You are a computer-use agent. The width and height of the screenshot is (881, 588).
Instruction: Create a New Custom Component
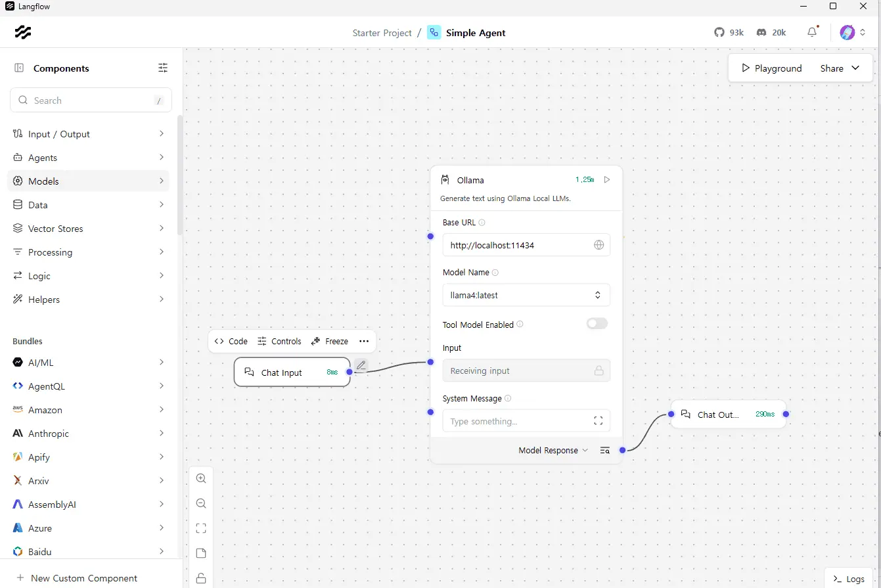coord(77,578)
